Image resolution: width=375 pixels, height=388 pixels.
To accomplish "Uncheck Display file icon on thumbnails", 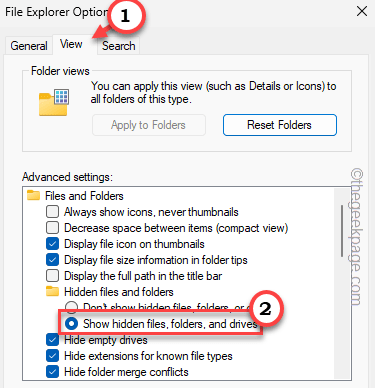I will [x=52, y=244].
